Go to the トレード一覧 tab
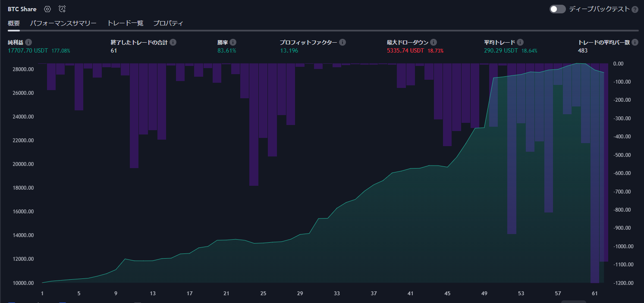This screenshot has width=644, height=303. [125, 23]
